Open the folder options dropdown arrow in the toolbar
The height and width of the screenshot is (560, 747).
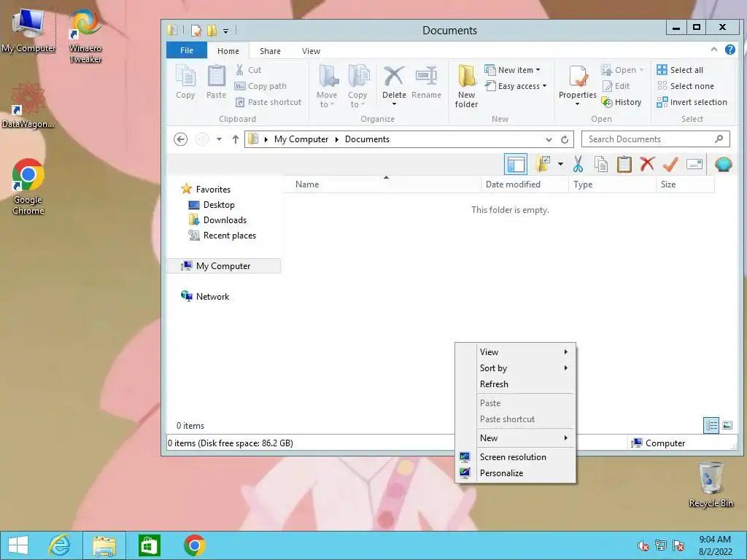coord(560,164)
